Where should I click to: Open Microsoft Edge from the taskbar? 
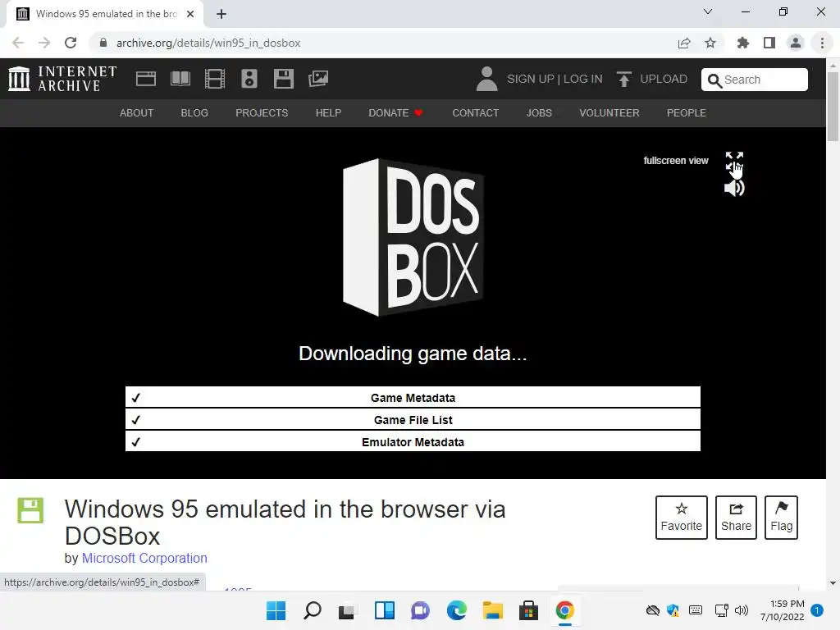(x=456, y=610)
